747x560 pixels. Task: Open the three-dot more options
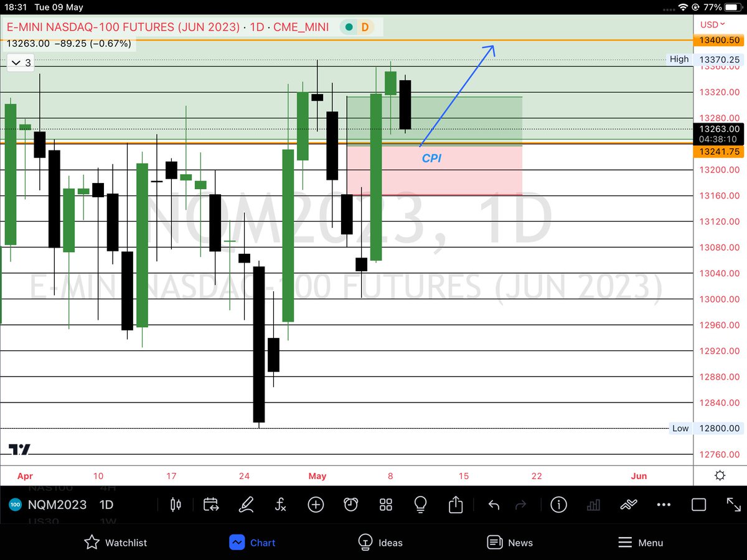point(664,505)
